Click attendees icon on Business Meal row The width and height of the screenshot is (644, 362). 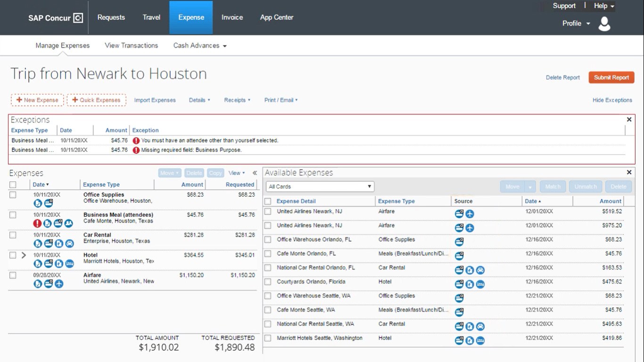(69, 223)
